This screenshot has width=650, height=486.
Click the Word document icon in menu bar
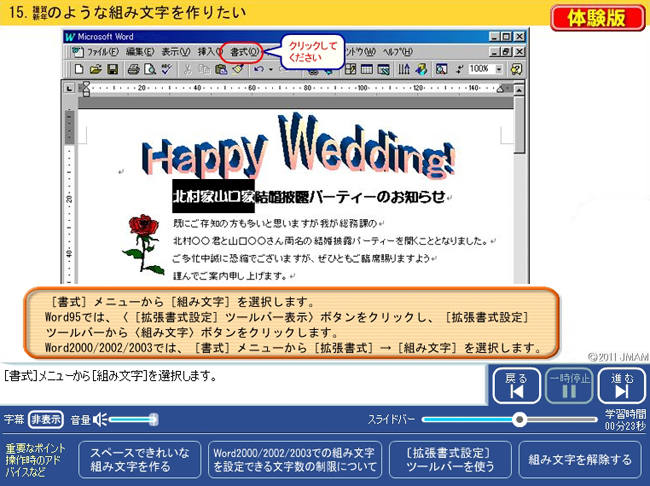pyautogui.click(x=77, y=52)
